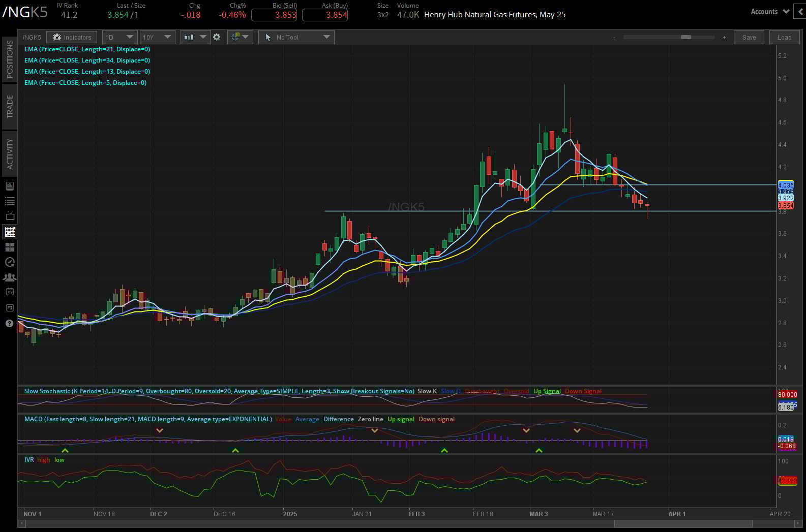
Task: Open the ACTIVITY side tab
Action: (10, 154)
